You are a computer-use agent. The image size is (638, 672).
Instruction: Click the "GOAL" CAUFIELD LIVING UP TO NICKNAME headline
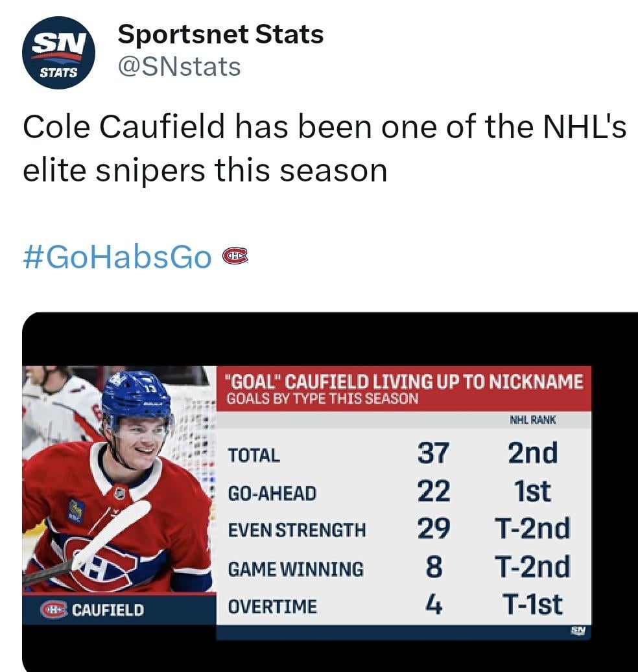coord(404,382)
